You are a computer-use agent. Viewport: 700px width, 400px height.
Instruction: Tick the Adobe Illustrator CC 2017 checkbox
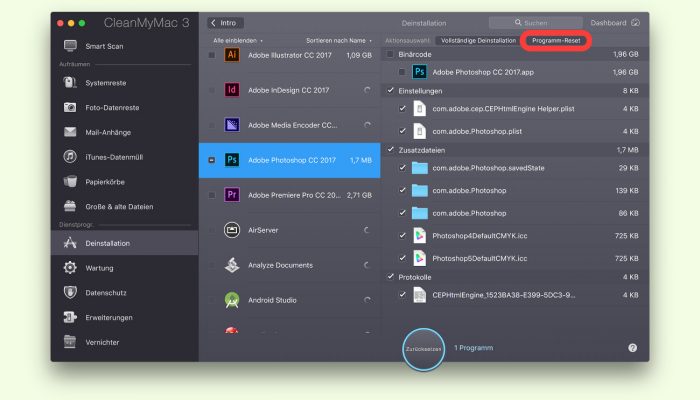[212, 55]
